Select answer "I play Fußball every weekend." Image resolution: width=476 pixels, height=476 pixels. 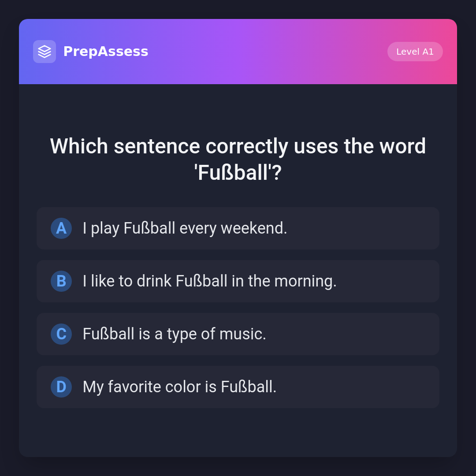[x=238, y=228]
